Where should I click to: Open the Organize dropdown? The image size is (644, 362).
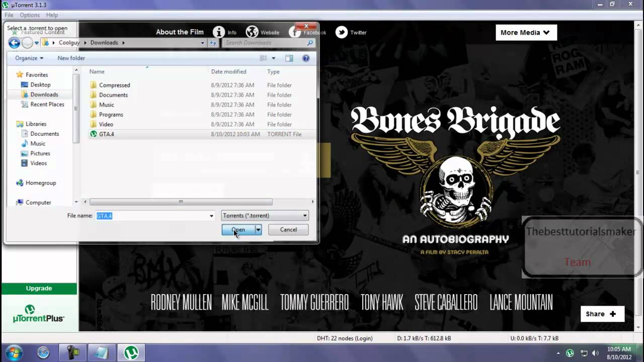click(x=29, y=58)
